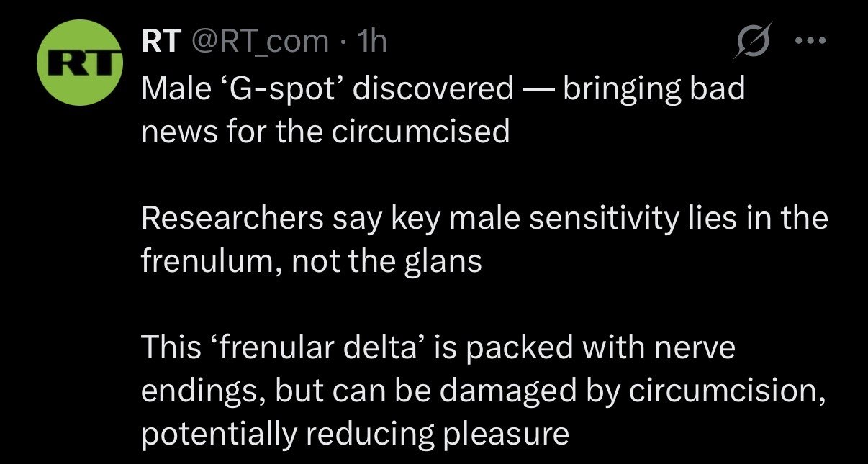Click the line beginning "Researchers say key male"
868x464 pixels.
point(484,218)
